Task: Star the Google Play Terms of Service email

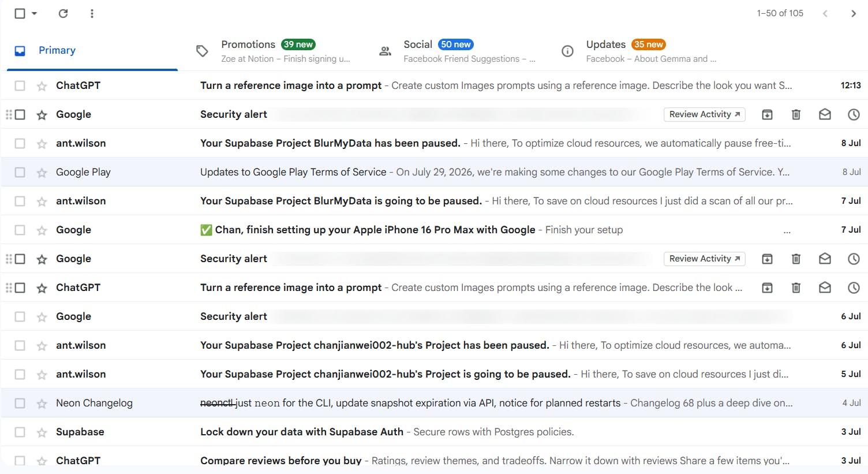Action: click(x=42, y=173)
